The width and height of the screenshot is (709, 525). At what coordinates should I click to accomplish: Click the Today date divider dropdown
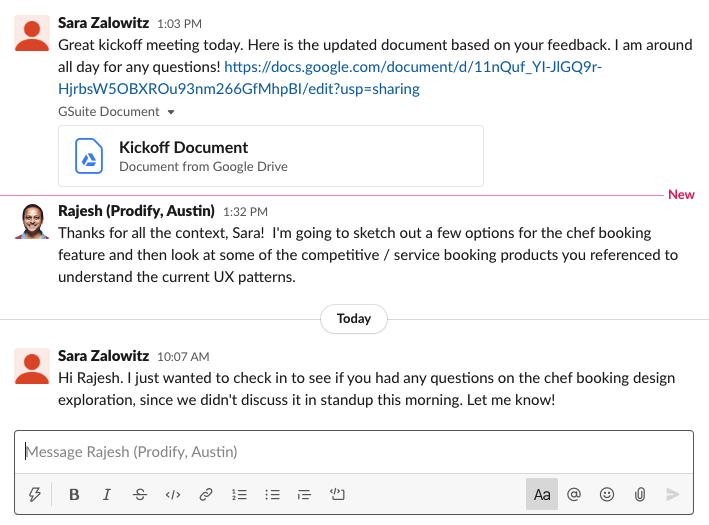coord(354,319)
